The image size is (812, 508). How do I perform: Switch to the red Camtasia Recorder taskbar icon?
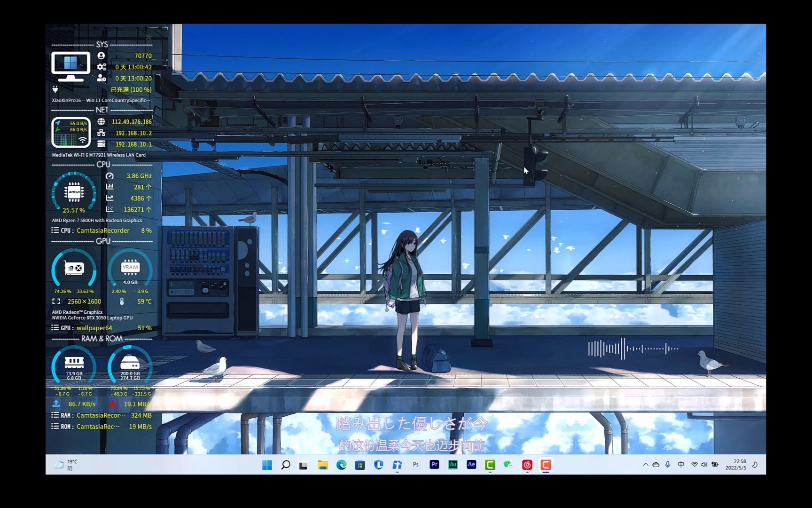[546, 465]
